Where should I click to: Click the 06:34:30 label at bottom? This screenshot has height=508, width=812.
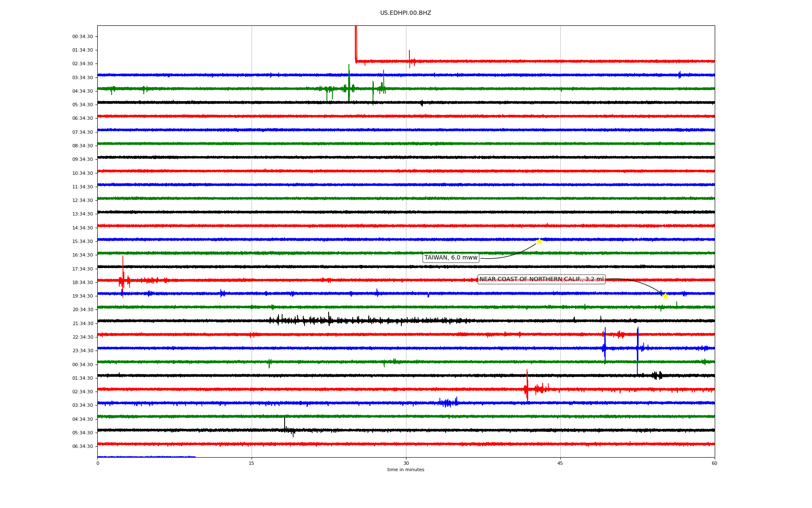(82, 447)
